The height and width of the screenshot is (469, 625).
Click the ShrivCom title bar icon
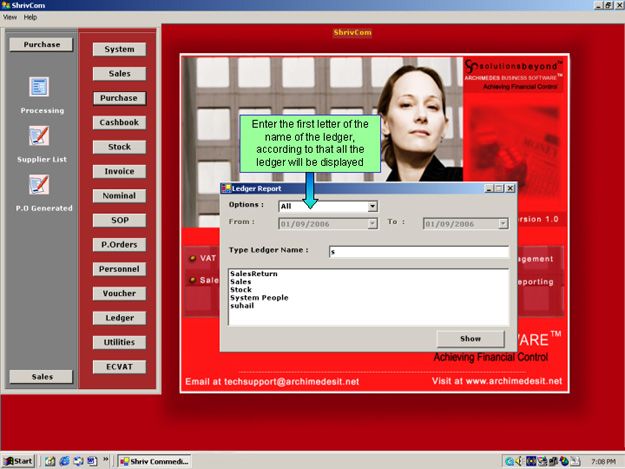tap(6, 5)
